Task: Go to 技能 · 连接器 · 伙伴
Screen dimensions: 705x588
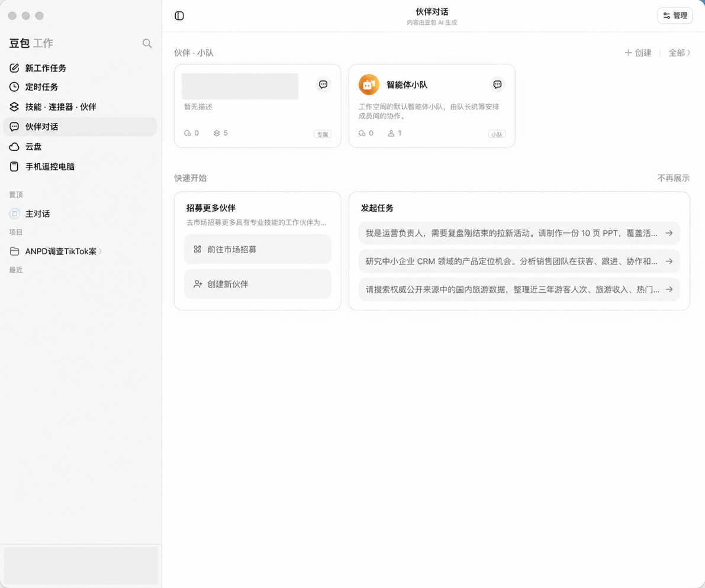Action: pyautogui.click(x=80, y=106)
